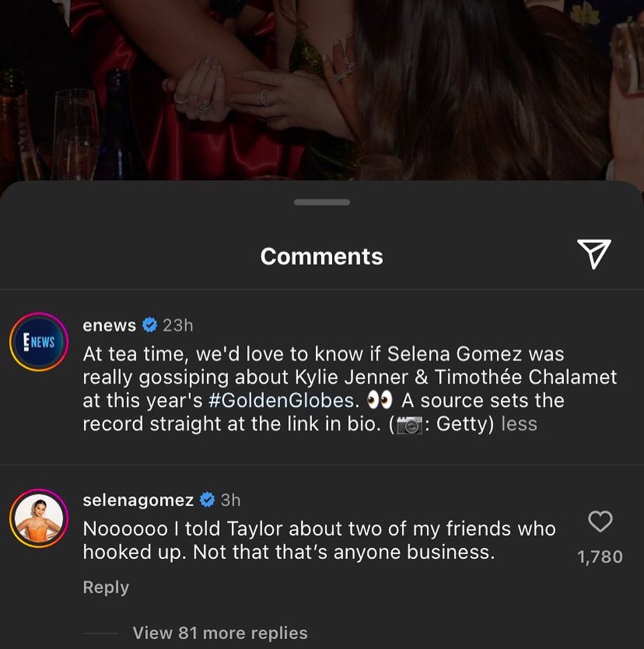This screenshot has height=649, width=644.
Task: Select the Comments header tab
Action: (x=321, y=256)
